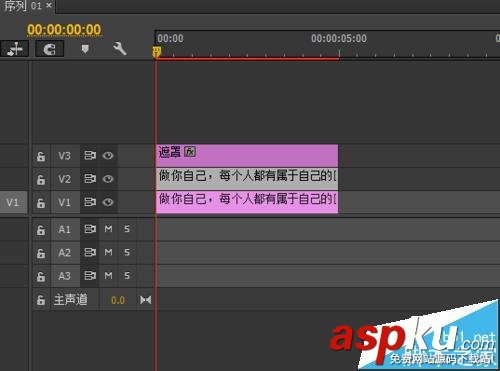Click the playhead marker on ruler

point(157,52)
